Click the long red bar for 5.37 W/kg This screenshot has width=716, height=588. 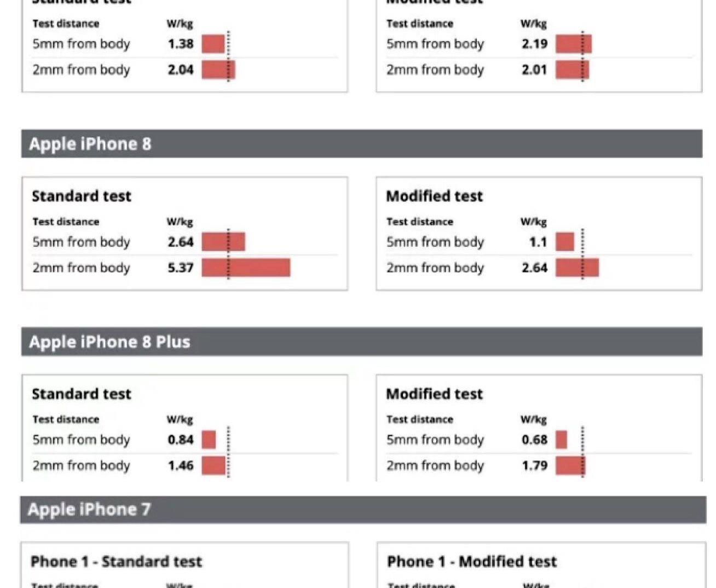coord(246,268)
